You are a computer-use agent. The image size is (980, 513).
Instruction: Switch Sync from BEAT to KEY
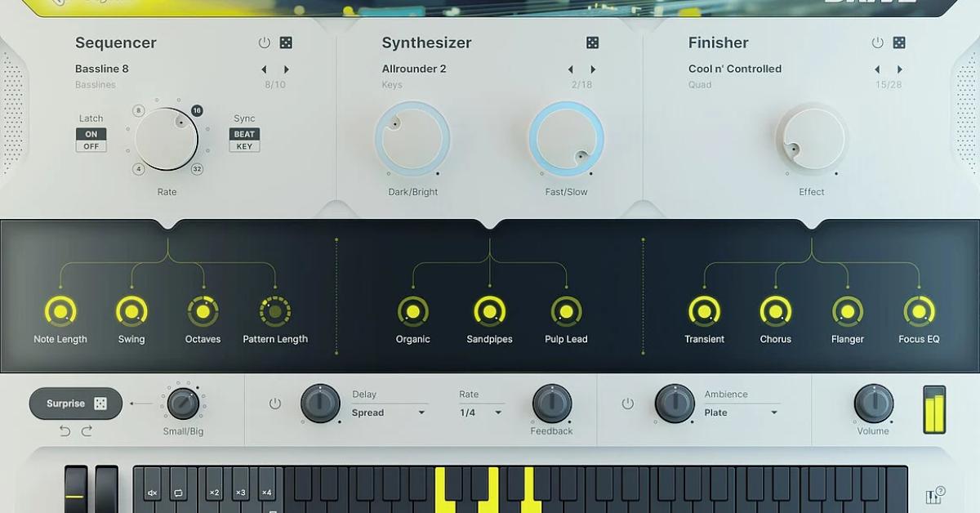244,145
